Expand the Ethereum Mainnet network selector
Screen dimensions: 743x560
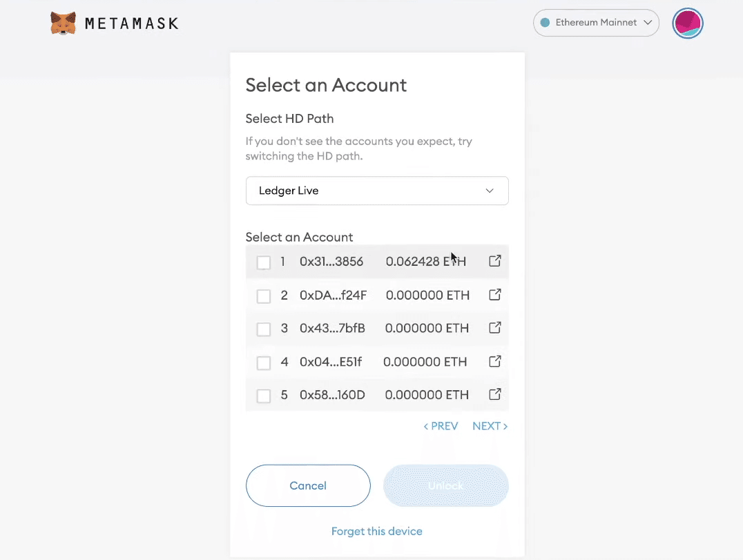596,23
